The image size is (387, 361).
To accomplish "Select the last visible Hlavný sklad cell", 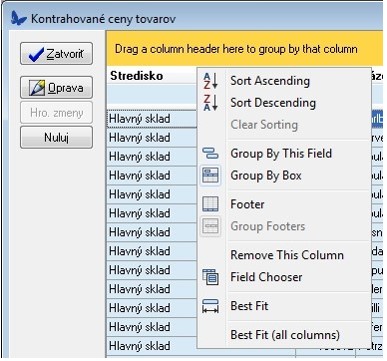I will pyautogui.click(x=152, y=346).
